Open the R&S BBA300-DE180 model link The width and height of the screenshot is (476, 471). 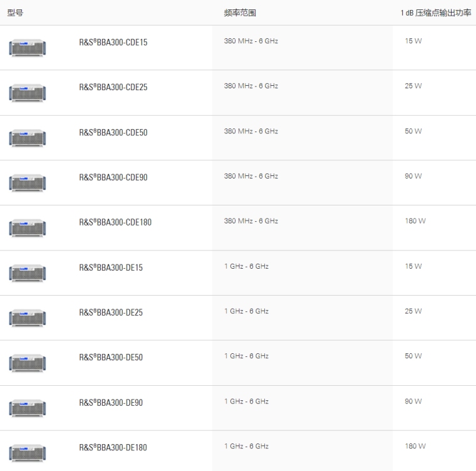(x=113, y=448)
